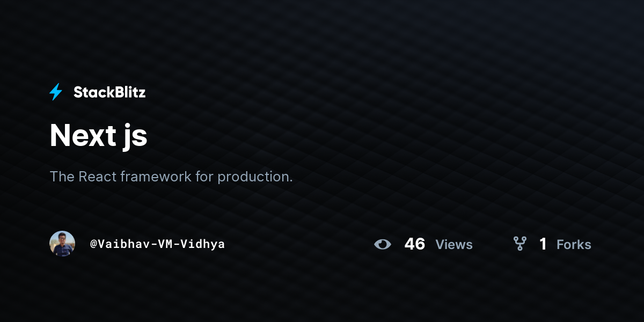Open the user's avatar picture
This screenshot has width=644, height=322.
62,244
